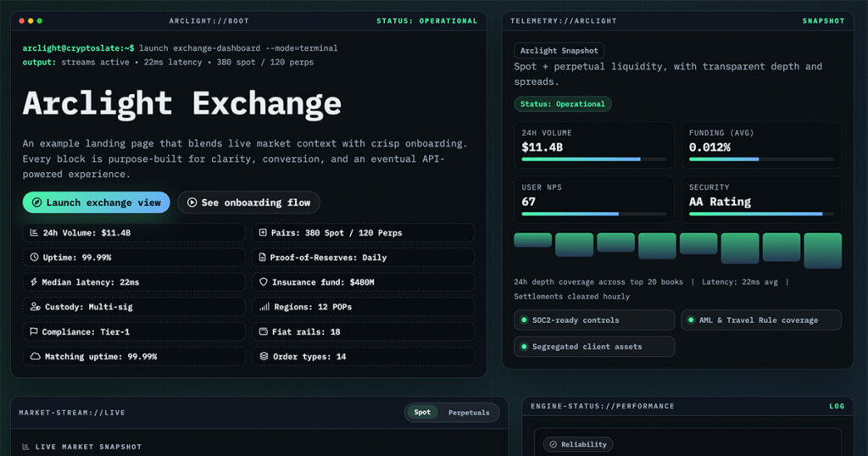Viewport: 868px width, 456px height.
Task: Click the layers icon beside Order types: 14
Action: click(264, 356)
